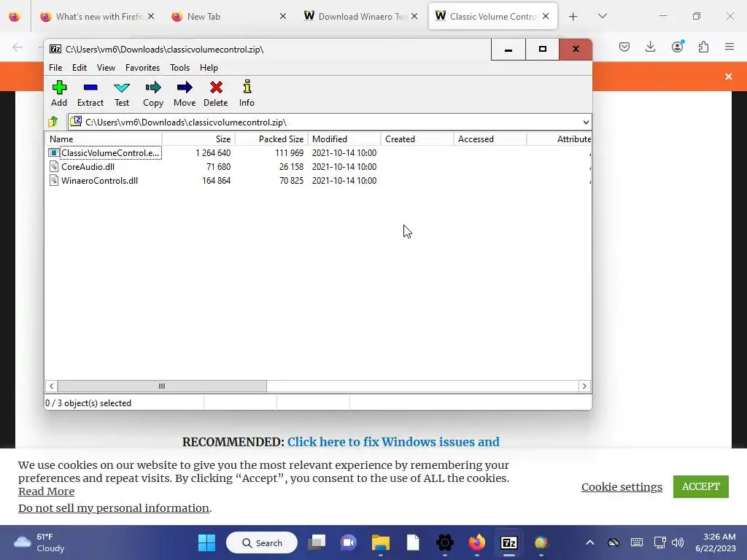Click the 1 264 640 size value
747x560 pixels.
(213, 153)
